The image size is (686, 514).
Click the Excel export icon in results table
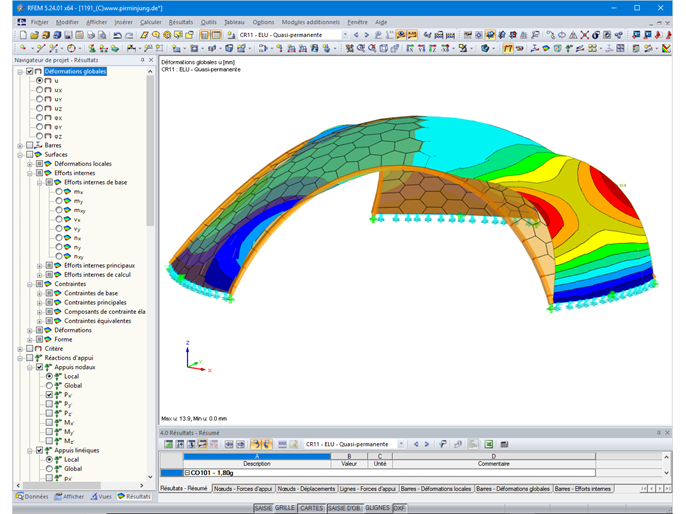489,444
